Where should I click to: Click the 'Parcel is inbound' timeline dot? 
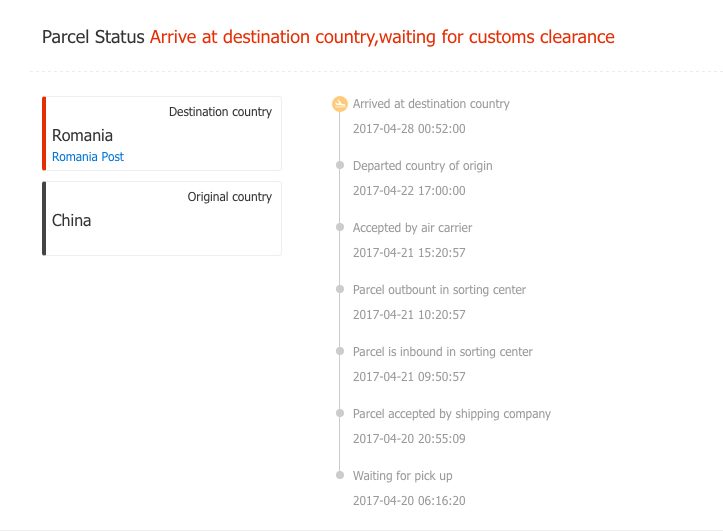(340, 352)
